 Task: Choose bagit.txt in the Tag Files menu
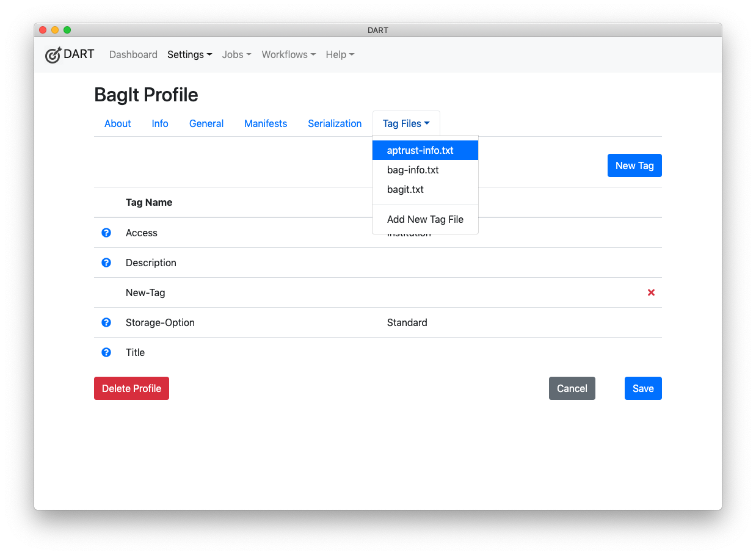click(405, 189)
